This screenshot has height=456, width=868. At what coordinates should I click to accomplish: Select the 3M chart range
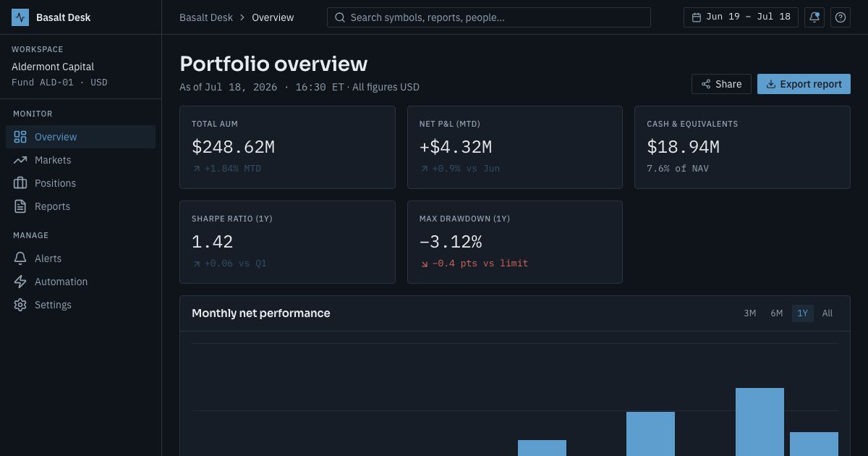tap(749, 313)
